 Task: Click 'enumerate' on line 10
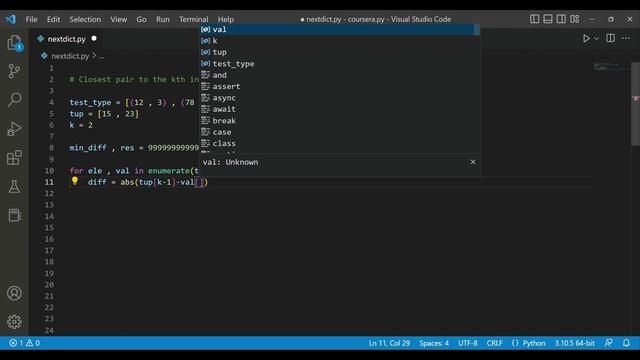(169, 171)
